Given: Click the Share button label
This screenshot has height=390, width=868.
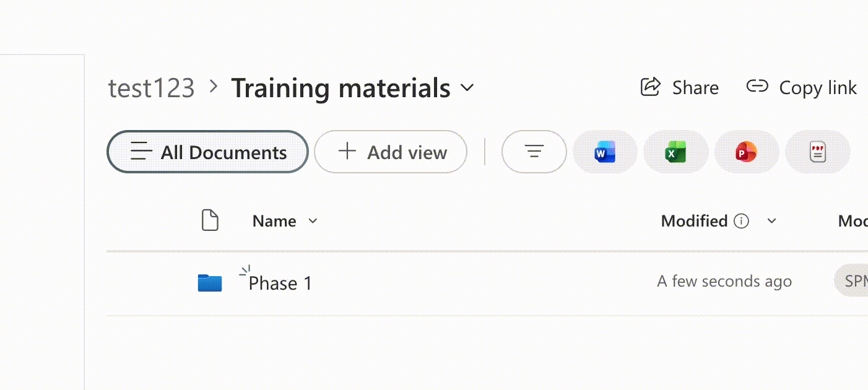Looking at the screenshot, I should tap(695, 87).
